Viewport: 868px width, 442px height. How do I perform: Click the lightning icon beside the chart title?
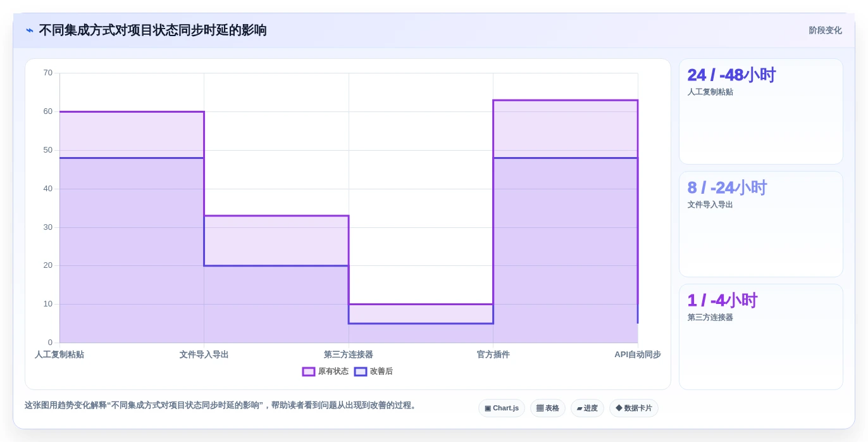pyautogui.click(x=30, y=30)
